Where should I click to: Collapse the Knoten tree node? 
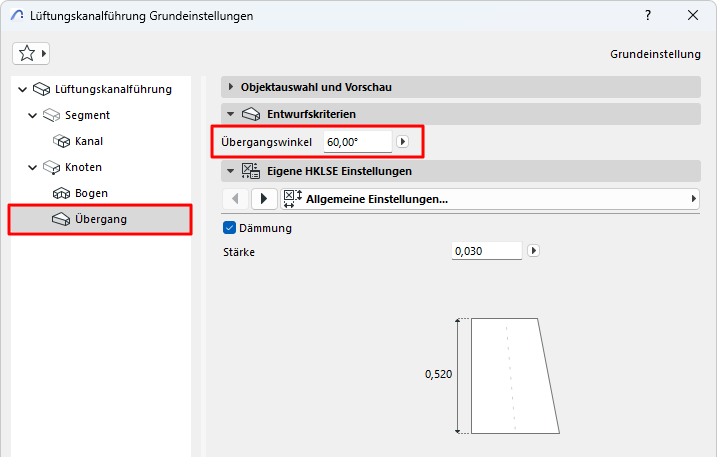pos(32,167)
